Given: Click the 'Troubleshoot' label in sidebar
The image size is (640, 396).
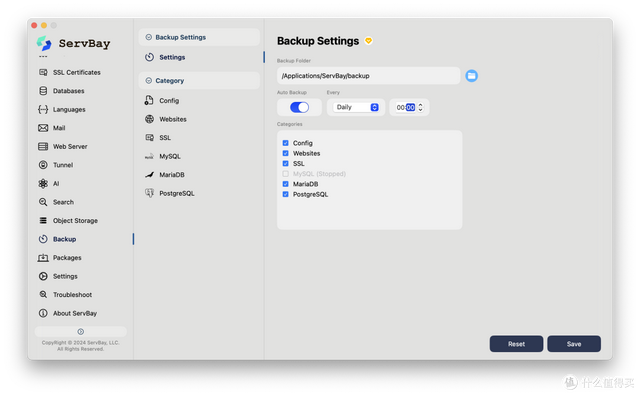Looking at the screenshot, I should [72, 295].
